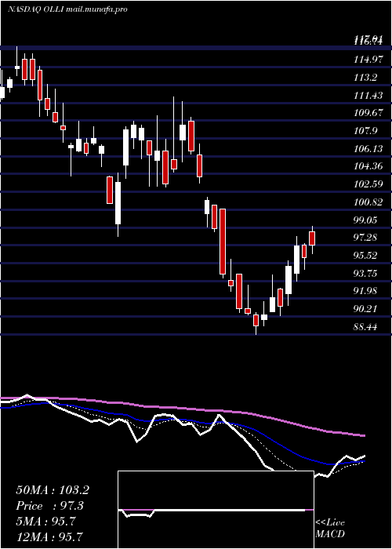
Task: Click the 113.2 price axis label
Action: point(365,78)
